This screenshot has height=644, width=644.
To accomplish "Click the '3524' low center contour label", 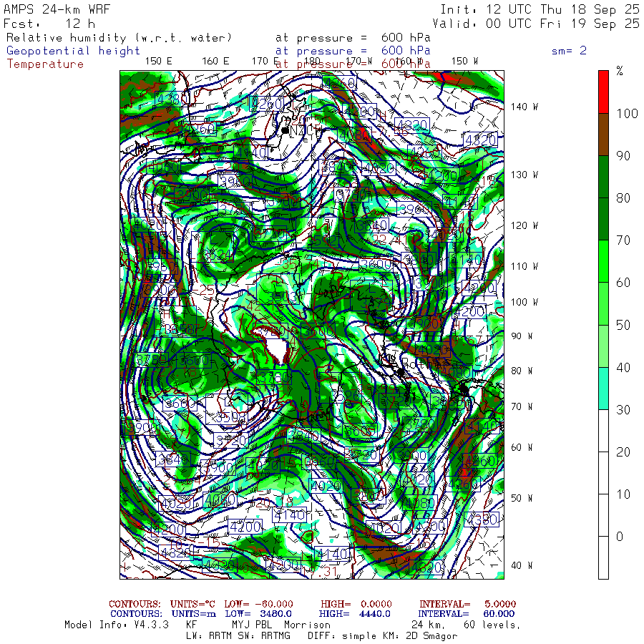I will [x=218, y=255].
